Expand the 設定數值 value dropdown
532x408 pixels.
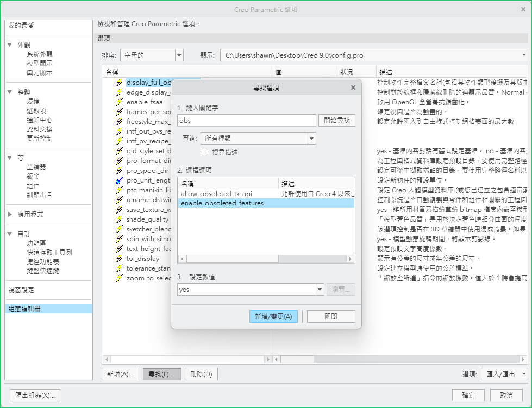click(320, 290)
